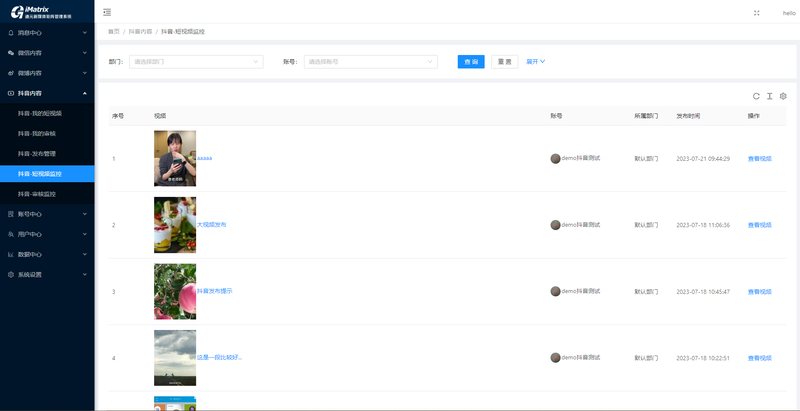Open the table column settings gear
Viewport: 800px width, 411px height.
[x=783, y=96]
